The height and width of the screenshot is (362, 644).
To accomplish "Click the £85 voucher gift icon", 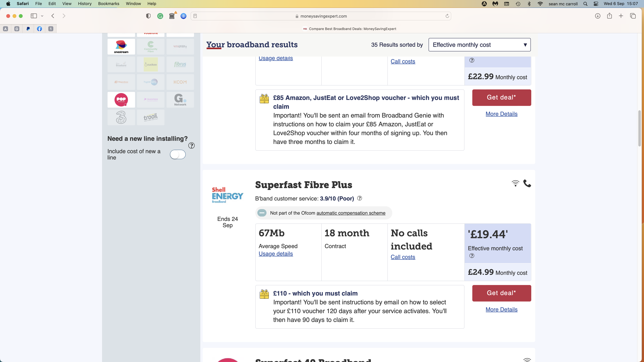I will (264, 99).
